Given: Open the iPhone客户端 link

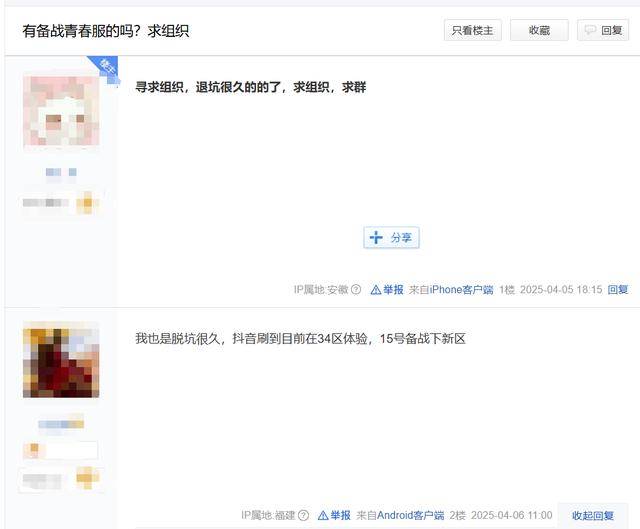Looking at the screenshot, I should coord(461,290).
